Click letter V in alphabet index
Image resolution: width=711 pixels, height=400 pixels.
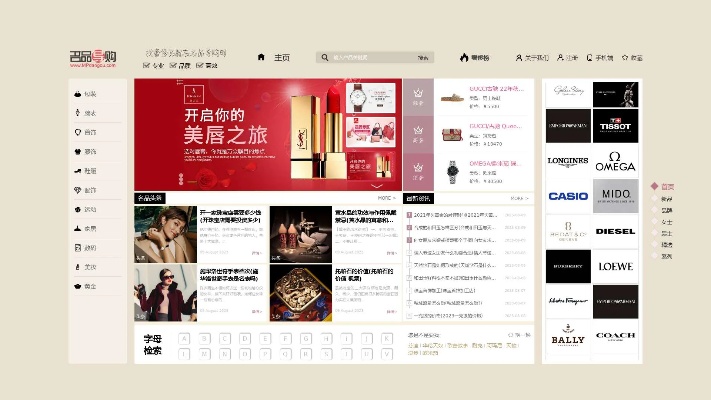click(x=387, y=354)
